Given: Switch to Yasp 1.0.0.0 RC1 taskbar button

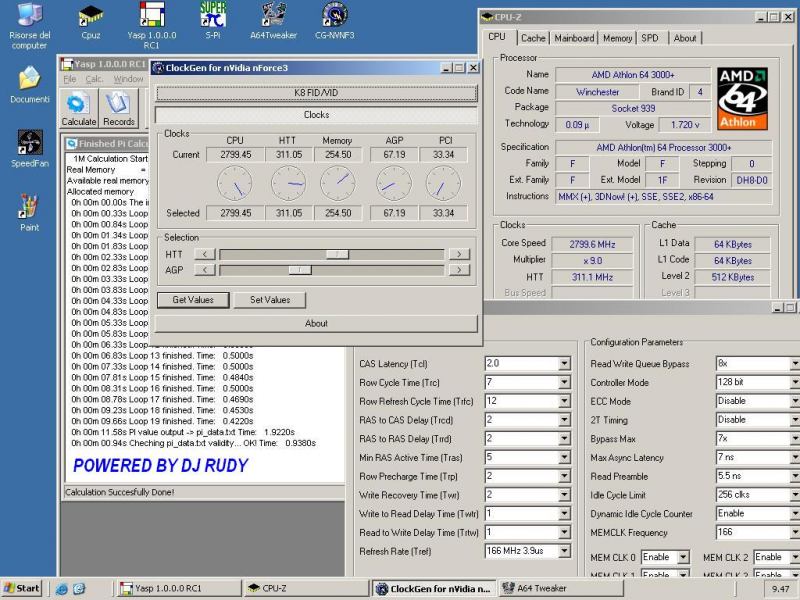Looking at the screenshot, I should 179,588.
